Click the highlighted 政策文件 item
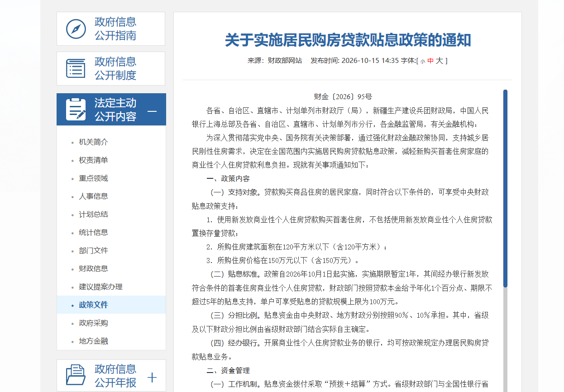Image resolution: width=564 pixels, height=392 pixels. (93, 305)
